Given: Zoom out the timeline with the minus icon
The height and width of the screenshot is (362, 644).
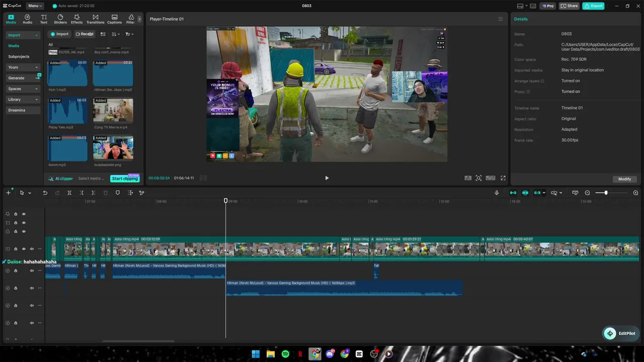Looking at the screenshot, I should pyautogui.click(x=587, y=193).
